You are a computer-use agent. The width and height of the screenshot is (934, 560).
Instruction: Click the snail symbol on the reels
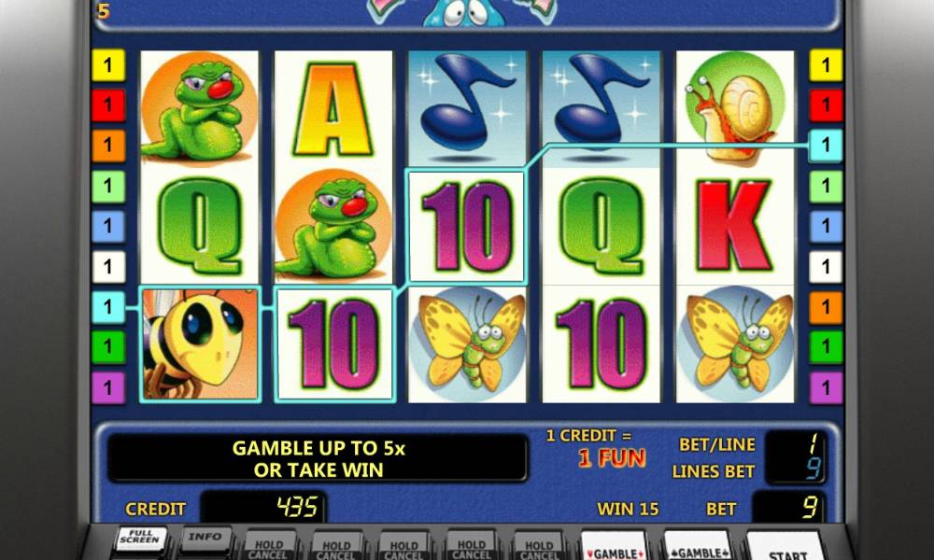(735, 108)
